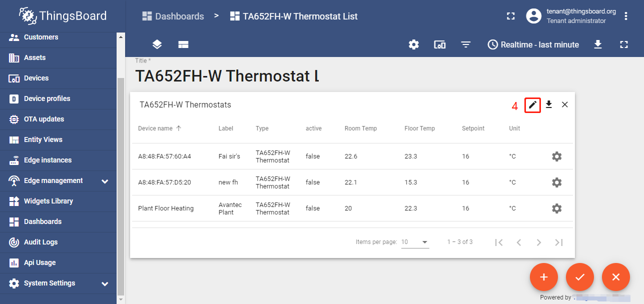Open gear action for A8:48:FA:57:60:A4
Image resolution: width=644 pixels, height=304 pixels.
(x=556, y=156)
